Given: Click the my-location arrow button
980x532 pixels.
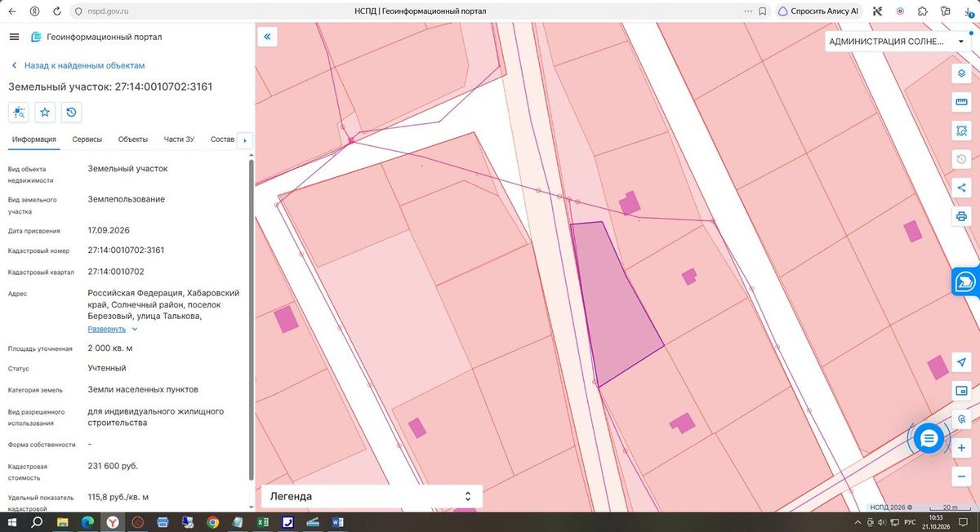Looking at the screenshot, I should point(961,362).
